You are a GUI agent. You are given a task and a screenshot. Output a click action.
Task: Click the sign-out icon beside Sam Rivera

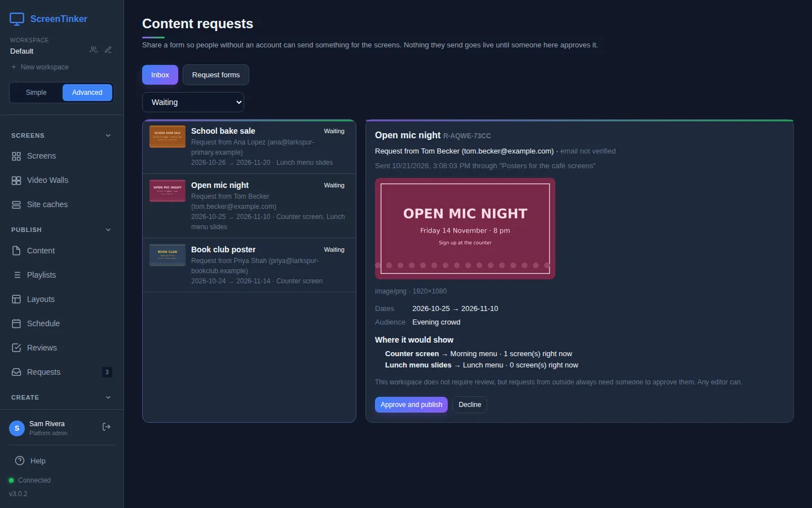107,427
